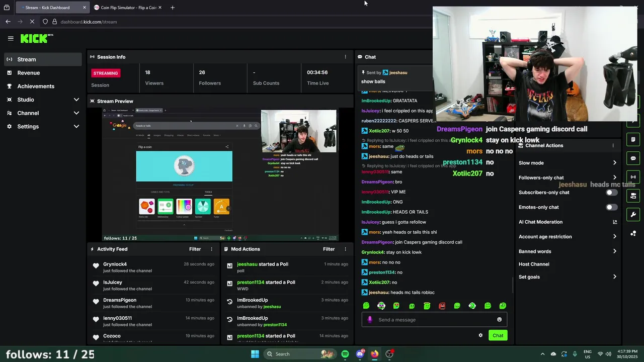
Task: Go back in the browser
Action: pos(8,22)
